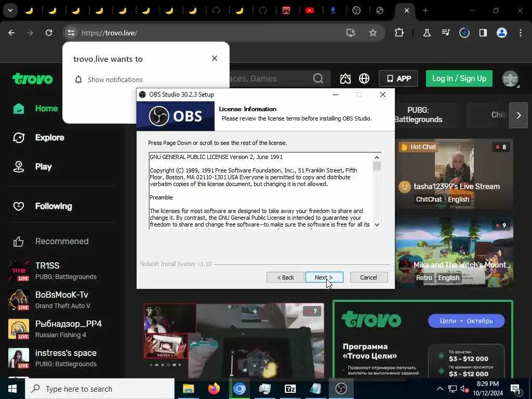
Task: Click the license text scrollbar thumb
Action: [x=377, y=166]
